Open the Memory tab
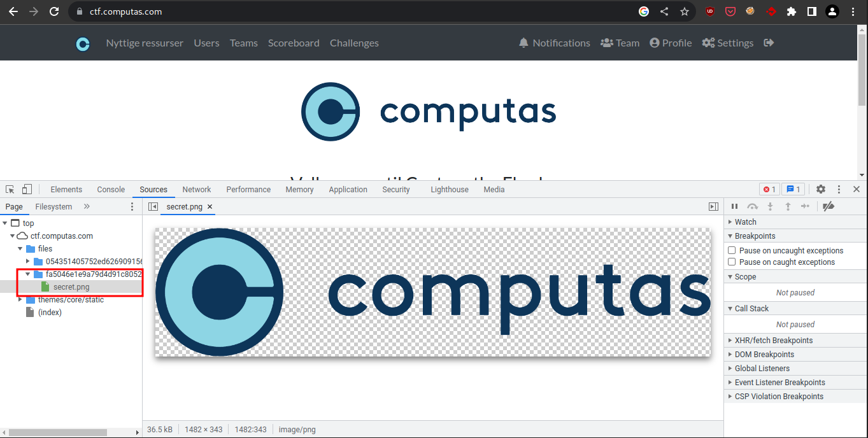868x438 pixels. click(x=299, y=190)
